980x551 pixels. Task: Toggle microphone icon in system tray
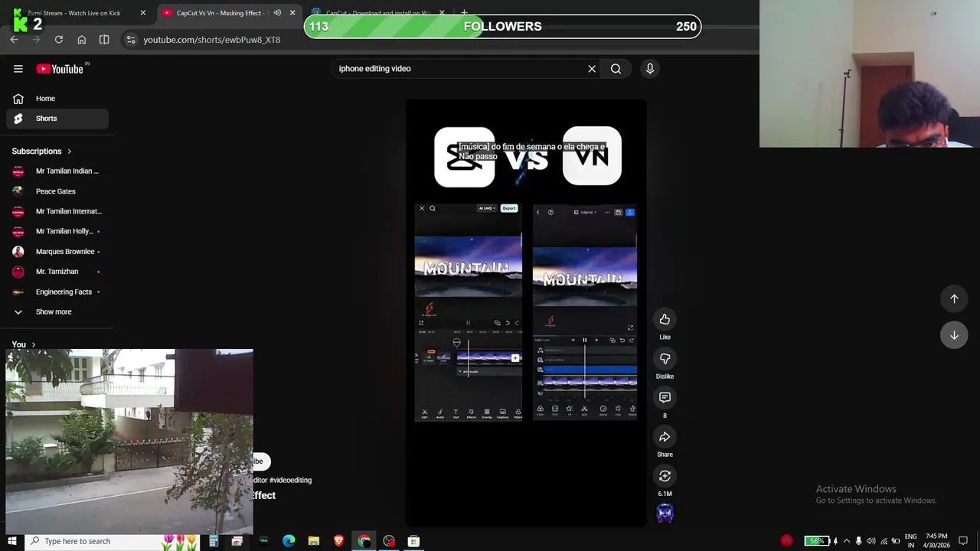pos(858,541)
